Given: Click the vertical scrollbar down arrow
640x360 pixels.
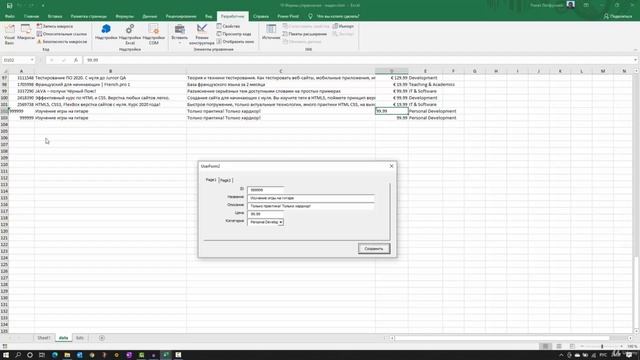Looking at the screenshot, I should [x=636, y=331].
